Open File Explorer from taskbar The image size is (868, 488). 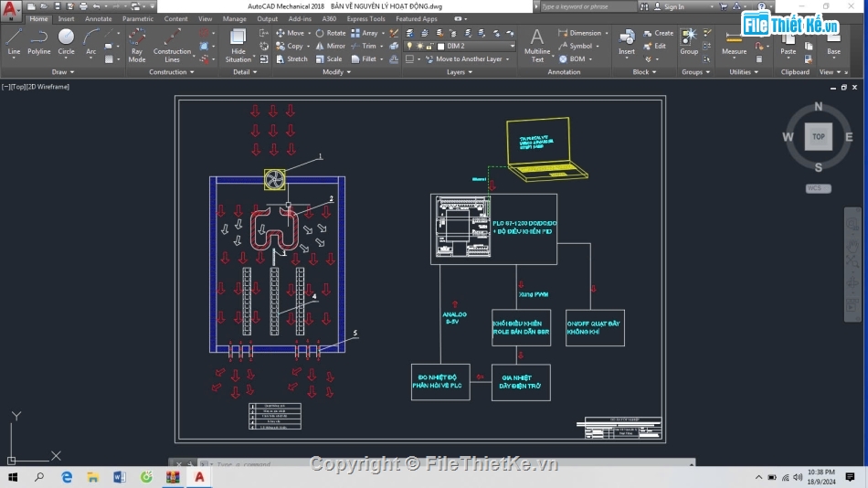point(93,477)
